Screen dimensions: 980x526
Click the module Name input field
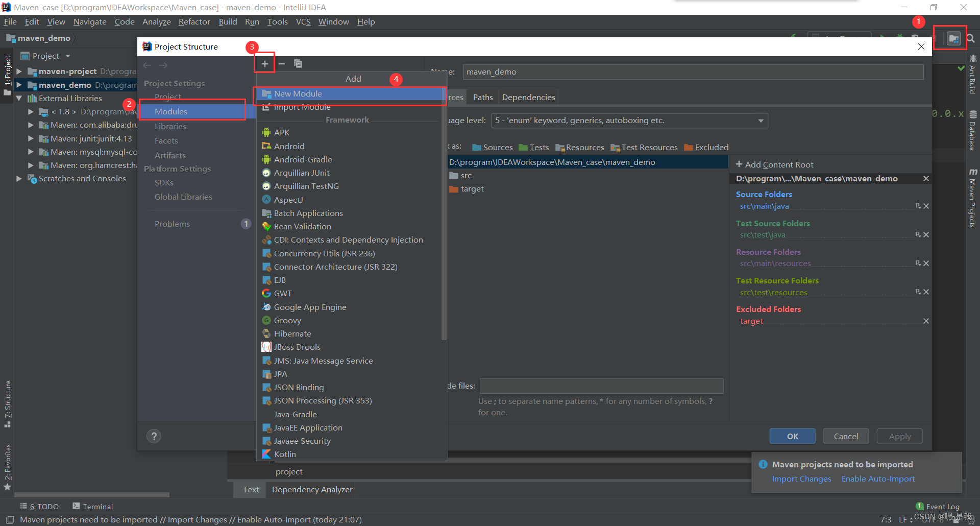coord(693,72)
